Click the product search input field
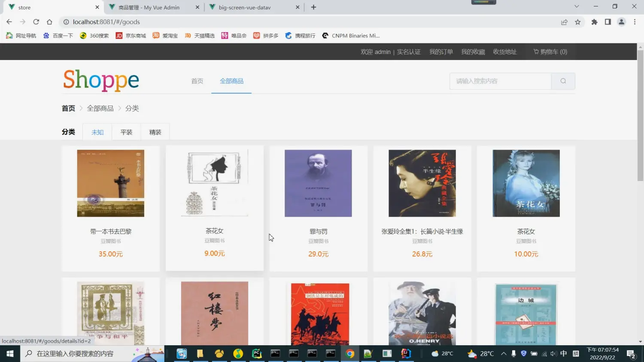 [500, 81]
